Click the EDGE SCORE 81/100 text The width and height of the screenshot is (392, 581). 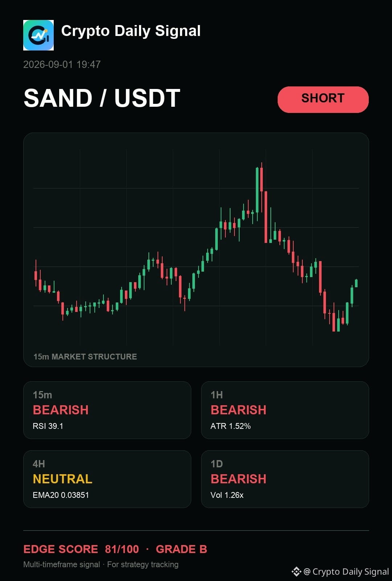pyautogui.click(x=81, y=549)
